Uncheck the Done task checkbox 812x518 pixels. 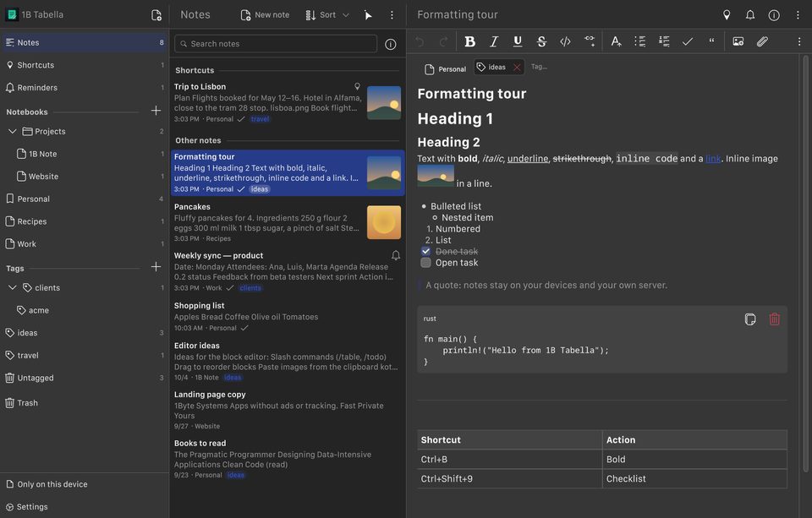click(425, 252)
